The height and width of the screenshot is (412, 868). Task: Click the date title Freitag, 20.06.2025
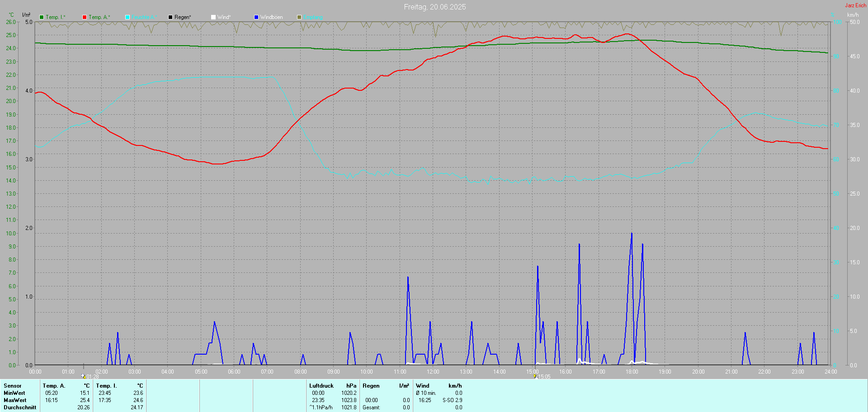point(434,7)
